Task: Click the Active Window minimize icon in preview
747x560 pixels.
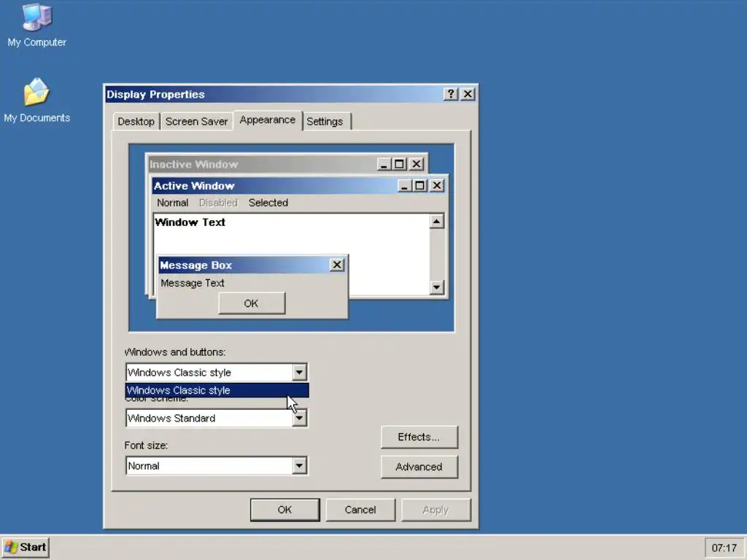Action: click(404, 186)
